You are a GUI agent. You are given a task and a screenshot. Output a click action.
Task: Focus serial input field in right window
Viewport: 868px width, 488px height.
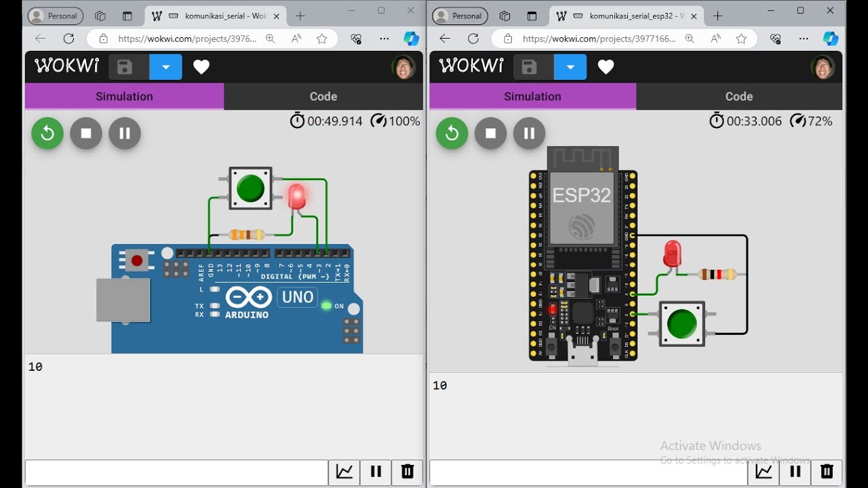pyautogui.click(x=589, y=472)
